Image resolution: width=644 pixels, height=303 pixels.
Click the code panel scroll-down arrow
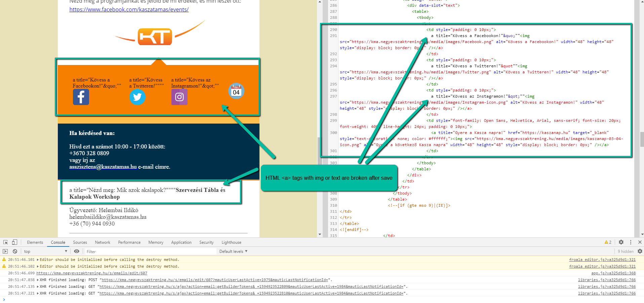click(642, 234)
